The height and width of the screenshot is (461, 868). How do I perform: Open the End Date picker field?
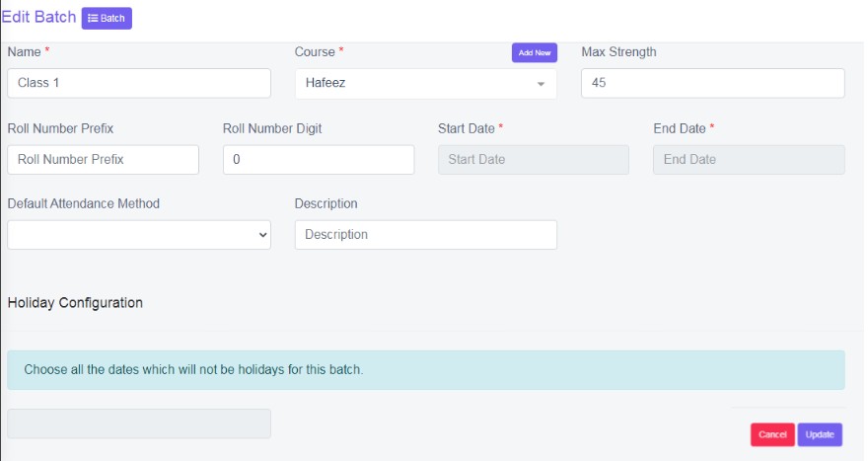[749, 160]
